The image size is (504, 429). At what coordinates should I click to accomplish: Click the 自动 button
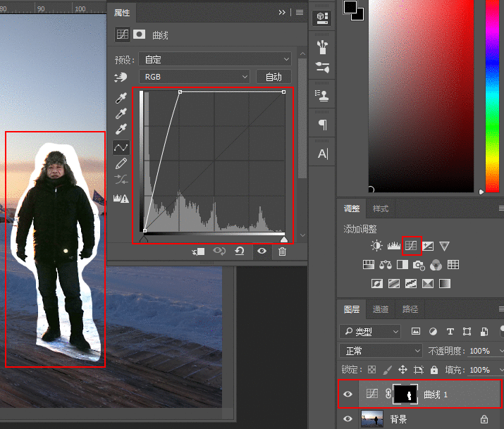273,77
